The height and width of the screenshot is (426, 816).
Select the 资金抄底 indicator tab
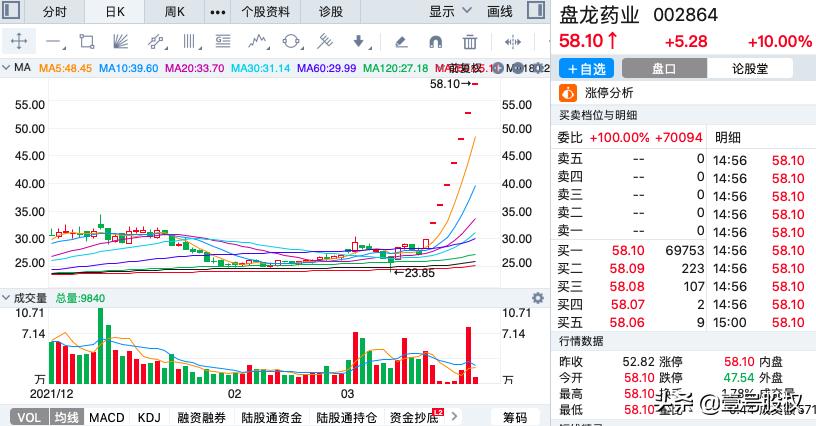tap(414, 417)
